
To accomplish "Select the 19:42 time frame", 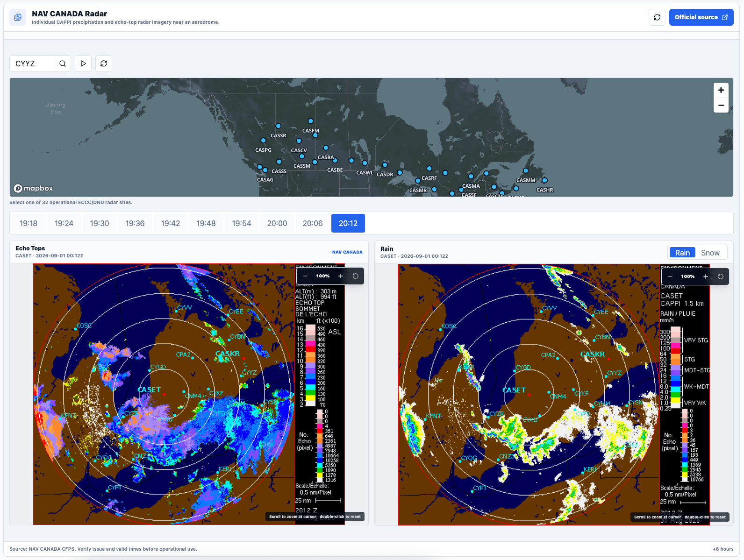I will click(171, 223).
